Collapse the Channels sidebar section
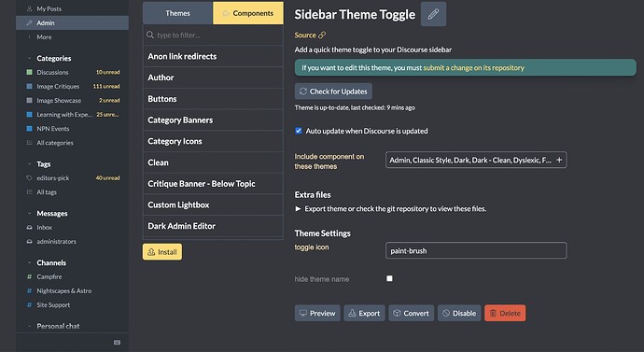644x352 pixels. tap(29, 262)
